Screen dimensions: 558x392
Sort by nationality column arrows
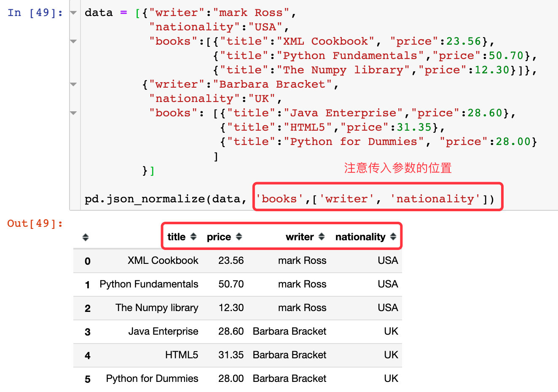393,236
